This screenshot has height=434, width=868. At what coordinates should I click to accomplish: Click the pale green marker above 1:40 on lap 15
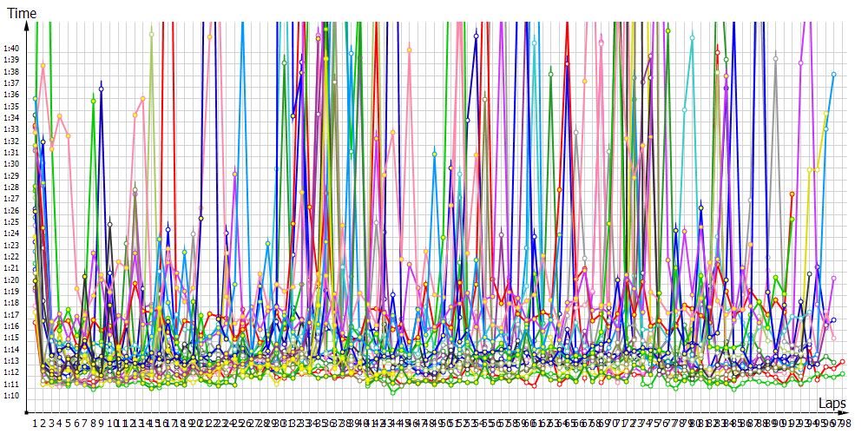click(x=152, y=35)
